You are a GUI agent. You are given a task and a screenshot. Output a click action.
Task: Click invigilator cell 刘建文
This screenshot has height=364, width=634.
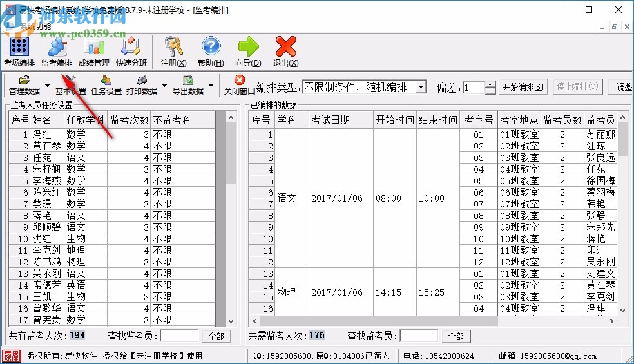(x=601, y=274)
